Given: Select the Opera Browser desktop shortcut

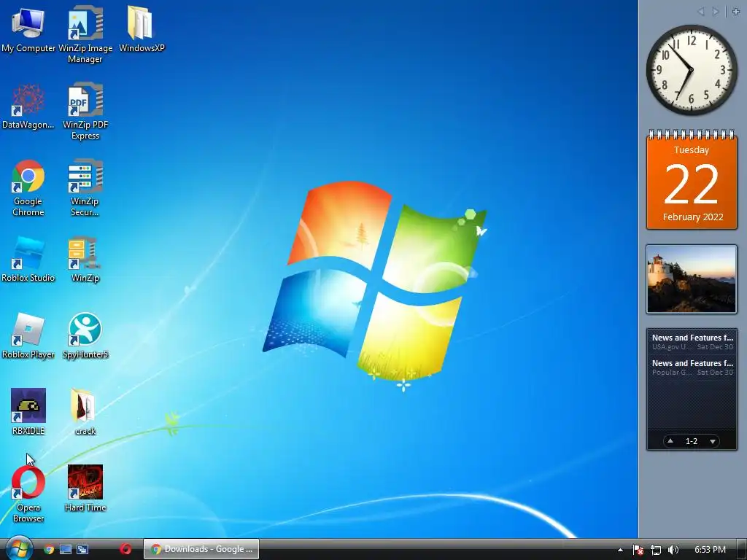Looking at the screenshot, I should click(28, 494).
